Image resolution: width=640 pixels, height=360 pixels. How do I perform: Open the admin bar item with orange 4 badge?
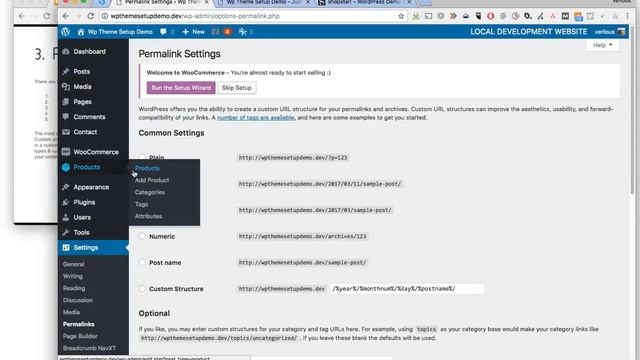point(222,31)
